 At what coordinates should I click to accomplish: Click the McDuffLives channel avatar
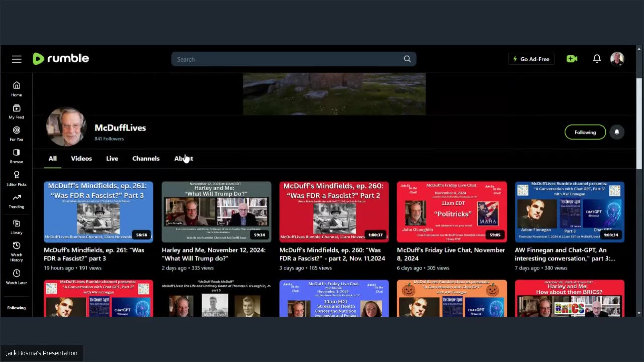click(x=66, y=126)
